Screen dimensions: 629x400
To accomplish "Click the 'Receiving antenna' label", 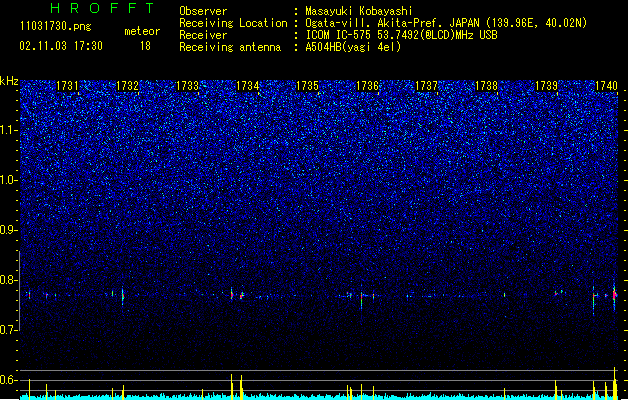I will coord(230,47).
